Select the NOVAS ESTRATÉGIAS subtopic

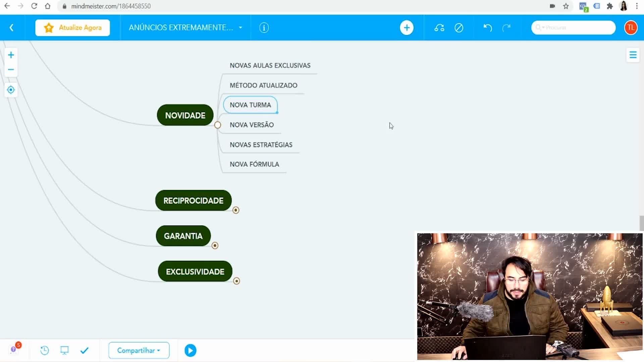pos(261,144)
